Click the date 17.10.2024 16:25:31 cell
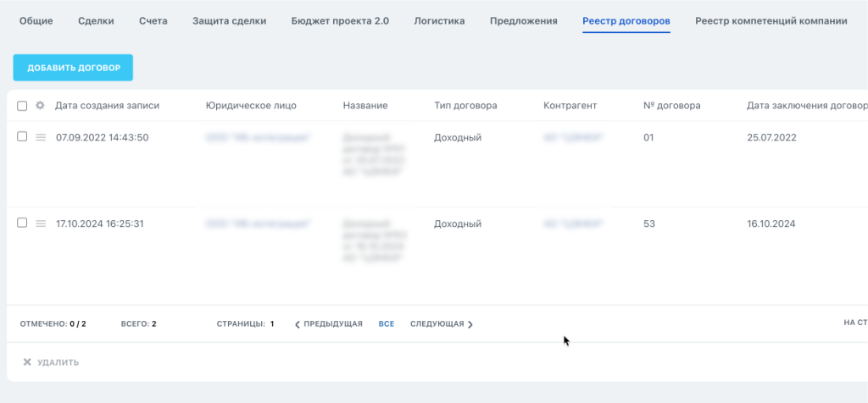 (100, 224)
